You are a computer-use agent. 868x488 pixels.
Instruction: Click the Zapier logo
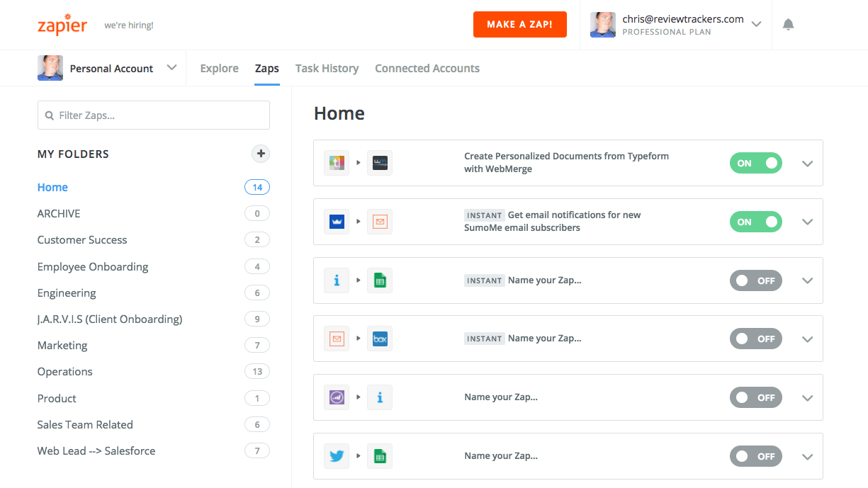[x=62, y=25]
